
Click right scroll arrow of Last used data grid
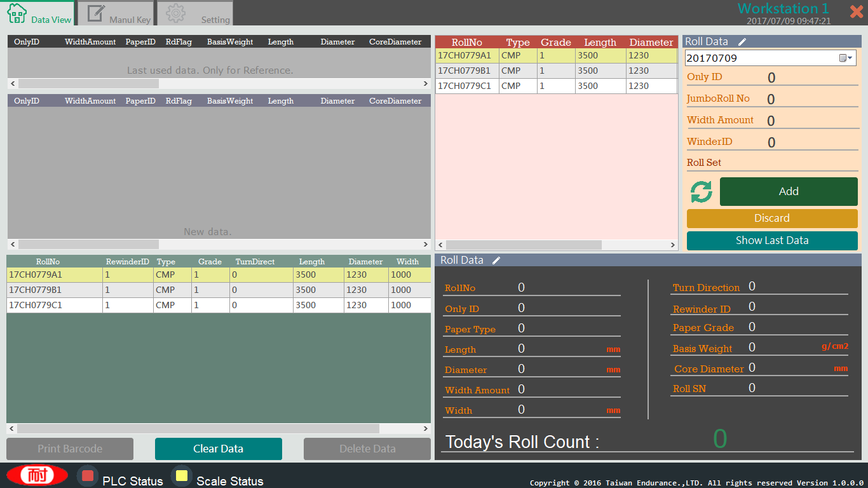click(x=426, y=84)
